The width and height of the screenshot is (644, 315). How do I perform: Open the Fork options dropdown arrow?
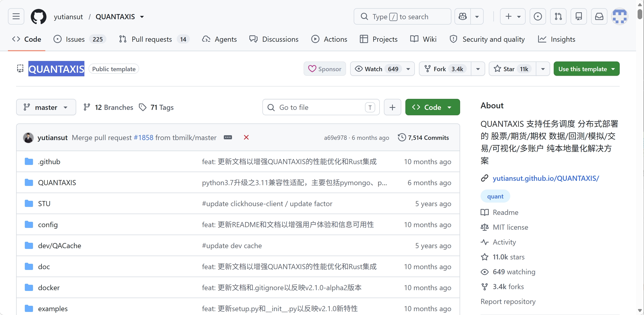coord(478,69)
